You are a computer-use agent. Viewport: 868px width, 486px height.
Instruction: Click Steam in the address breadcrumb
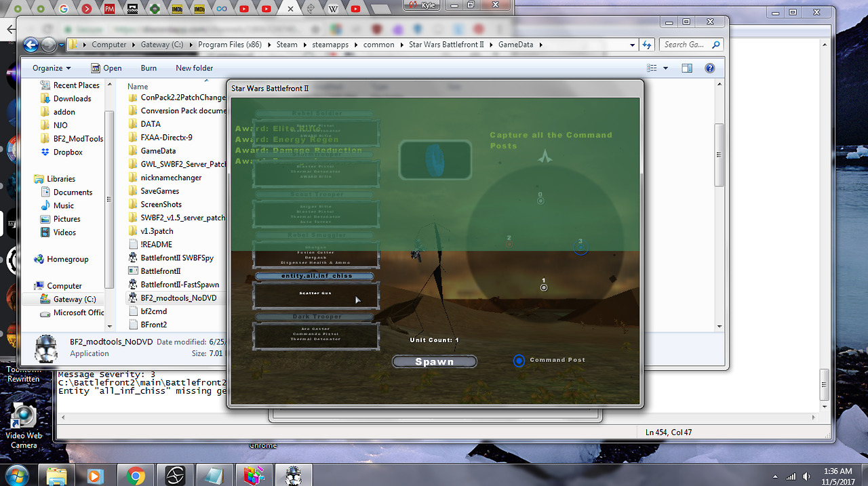tap(287, 45)
